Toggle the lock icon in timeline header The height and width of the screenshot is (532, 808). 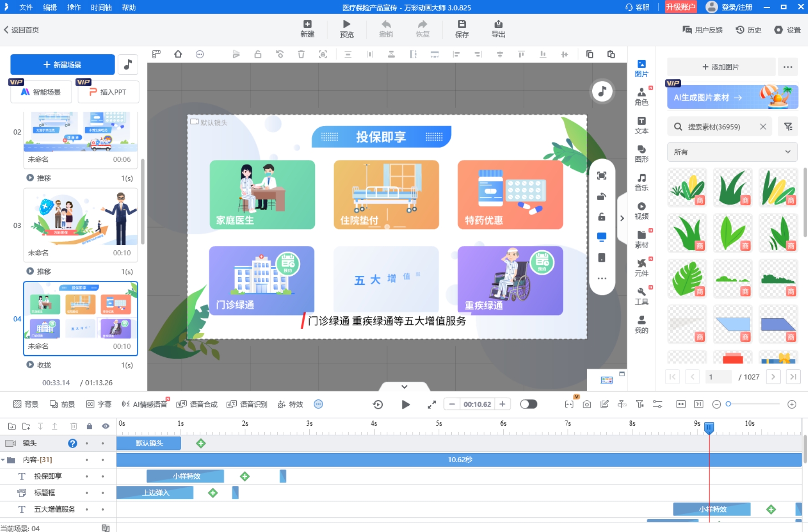coord(89,426)
